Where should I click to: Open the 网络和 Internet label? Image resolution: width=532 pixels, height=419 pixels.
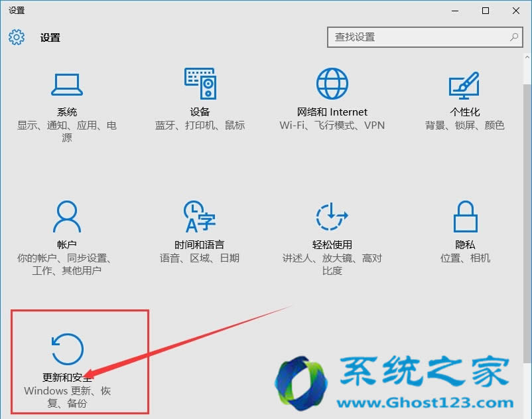click(x=332, y=112)
